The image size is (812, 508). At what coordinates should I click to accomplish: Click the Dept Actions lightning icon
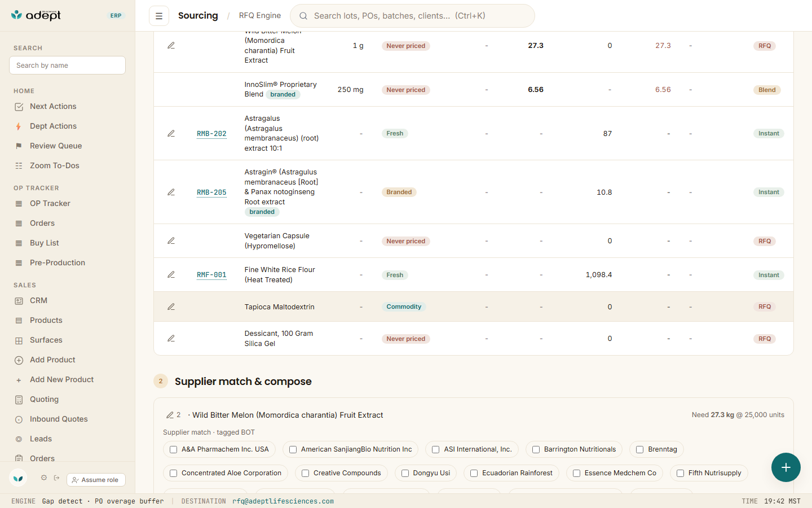[x=19, y=126]
